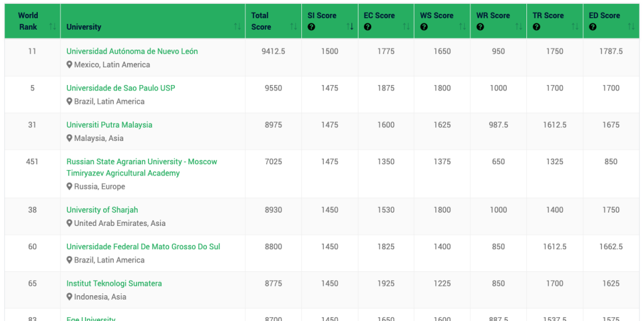Click the TR Score help question-mark icon
This screenshot has width=644, height=321.
tap(536, 27)
